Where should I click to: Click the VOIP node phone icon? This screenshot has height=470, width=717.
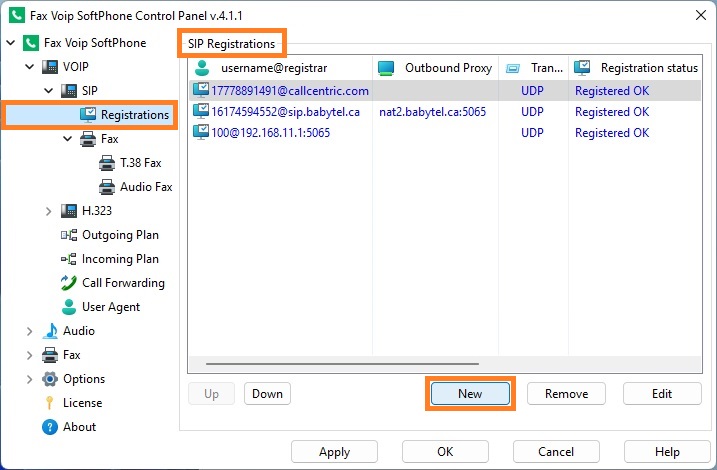50,67
